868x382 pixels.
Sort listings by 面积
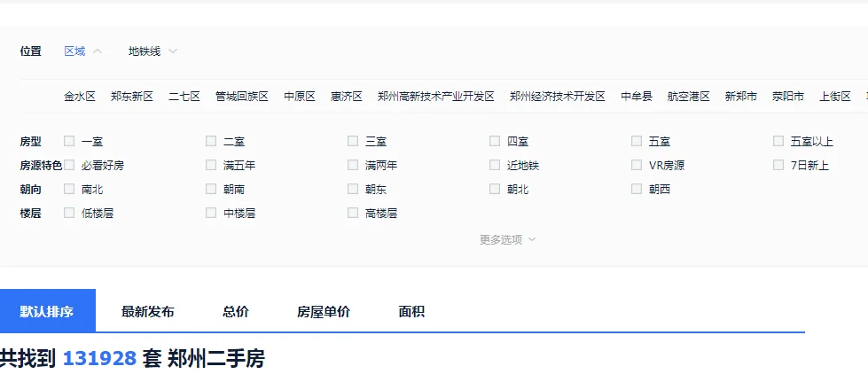[x=411, y=312]
